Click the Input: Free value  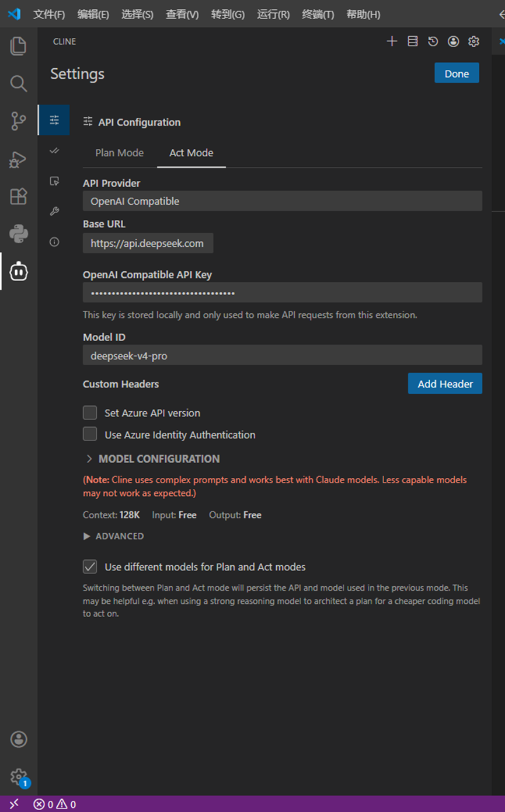[174, 515]
